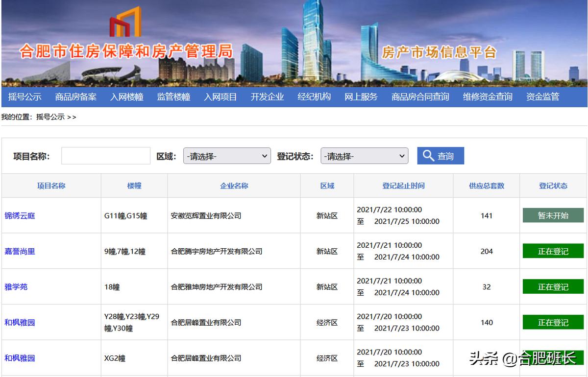
Task: Open the 锦绣云庭 project details link
Action: coord(20,215)
